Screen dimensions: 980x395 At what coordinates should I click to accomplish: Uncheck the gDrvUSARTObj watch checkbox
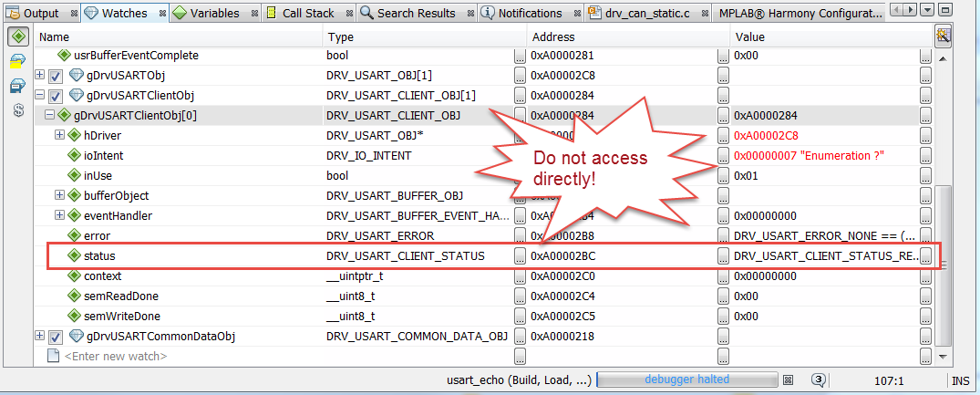point(55,76)
